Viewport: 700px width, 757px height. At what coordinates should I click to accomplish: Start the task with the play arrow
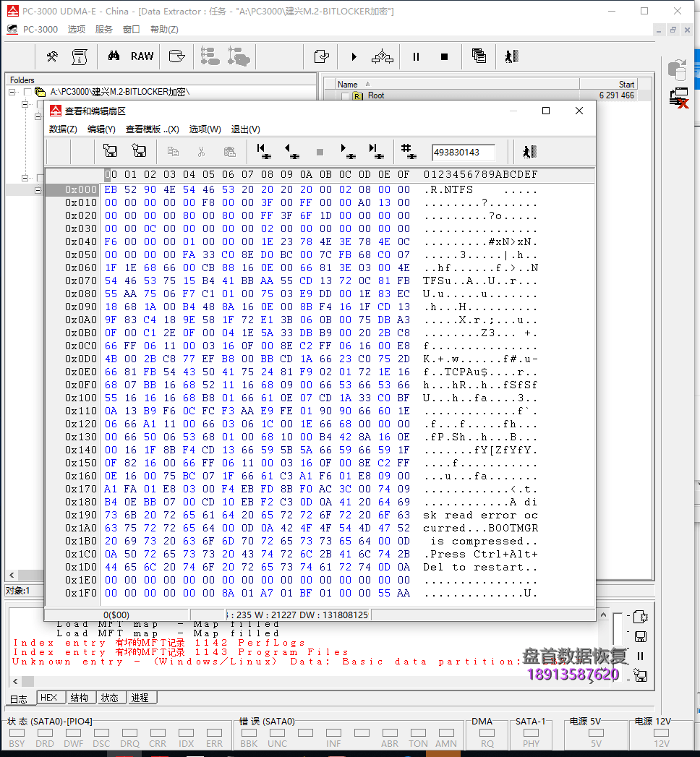pyautogui.click(x=354, y=57)
